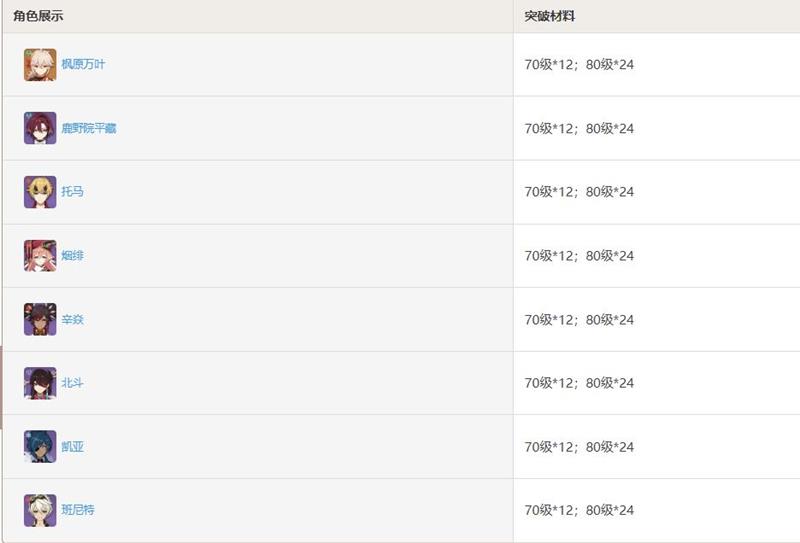Click 枫原万叶's avatar icon
Viewport: 800px width, 543px height.
point(40,65)
